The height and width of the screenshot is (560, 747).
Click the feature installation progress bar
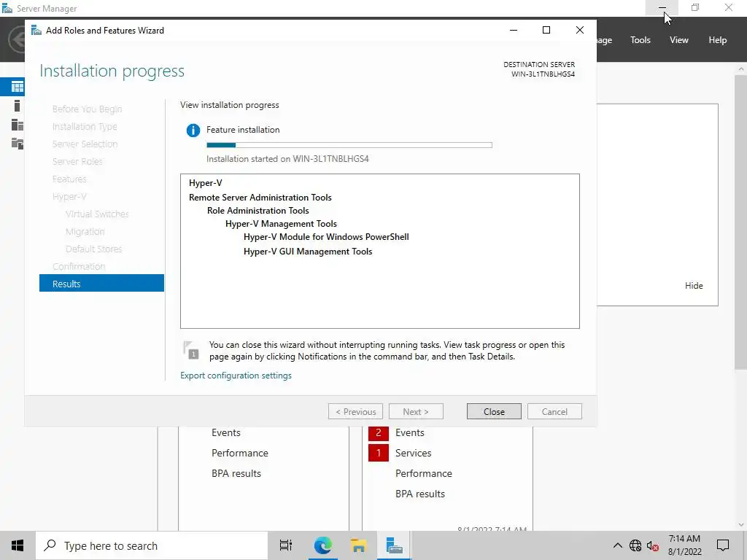pyautogui.click(x=349, y=145)
